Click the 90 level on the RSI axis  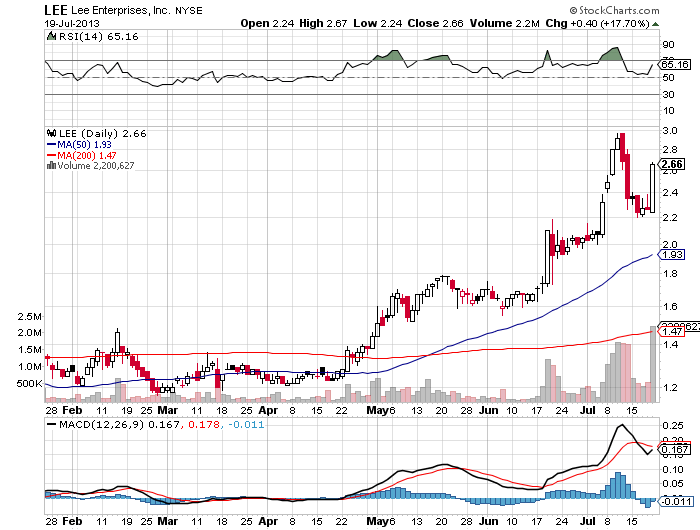coord(668,45)
